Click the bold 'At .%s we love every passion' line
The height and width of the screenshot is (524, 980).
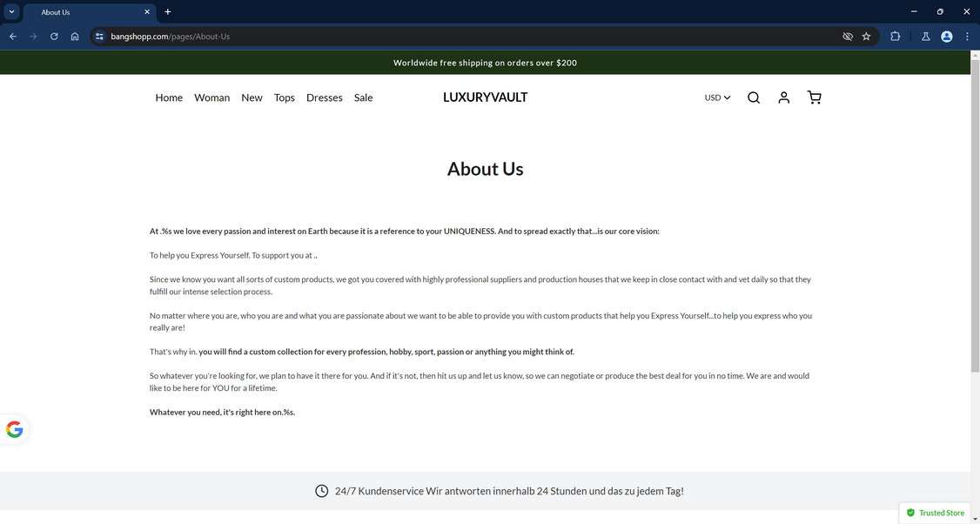tap(405, 232)
